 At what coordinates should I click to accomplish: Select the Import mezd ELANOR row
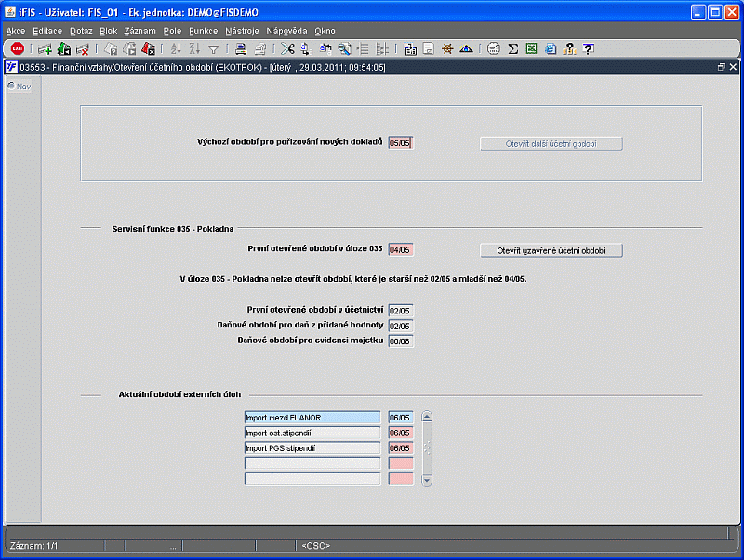(312, 418)
